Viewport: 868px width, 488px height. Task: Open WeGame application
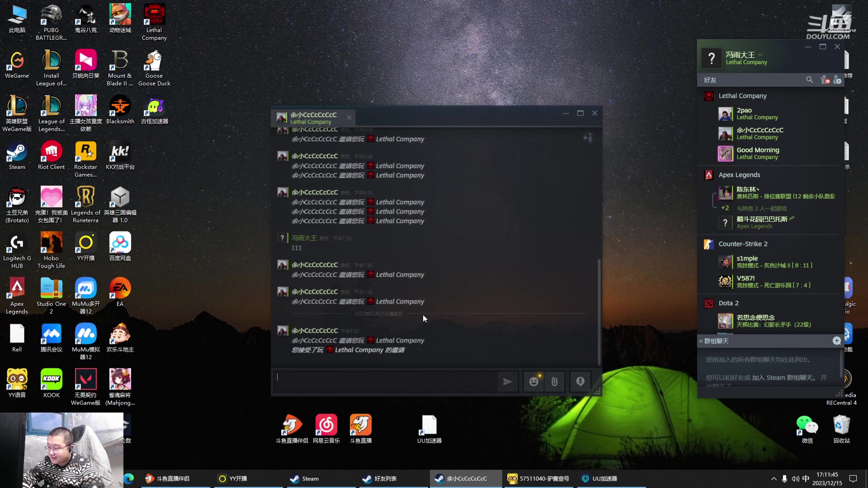(17, 64)
